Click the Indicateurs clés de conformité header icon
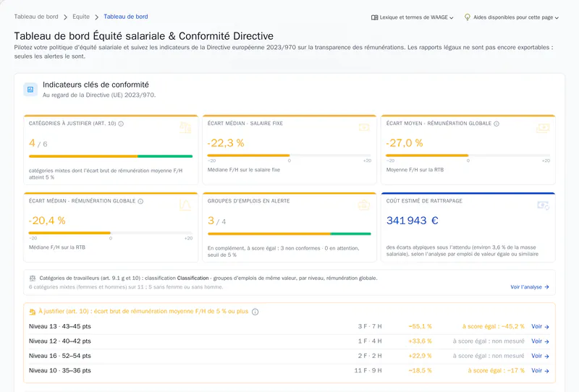Screen dimensions: 579x392 tap(30, 90)
